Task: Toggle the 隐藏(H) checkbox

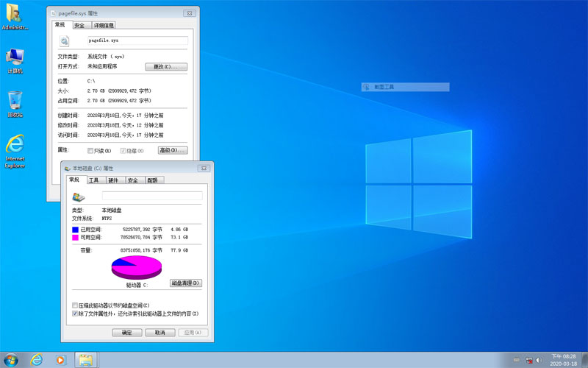Action: coord(123,151)
